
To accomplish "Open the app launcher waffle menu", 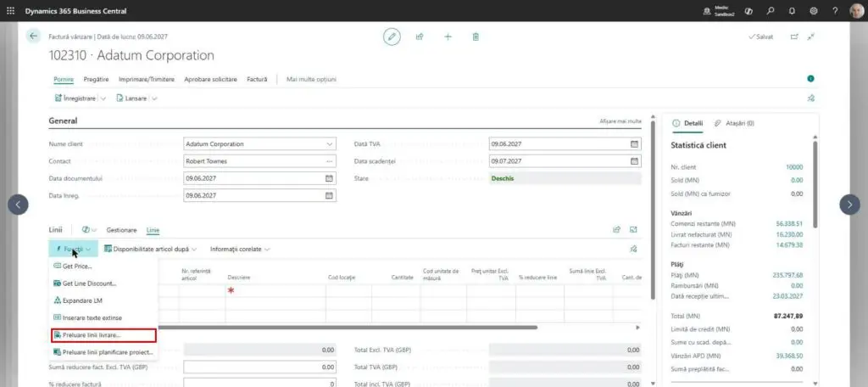I will (10, 10).
